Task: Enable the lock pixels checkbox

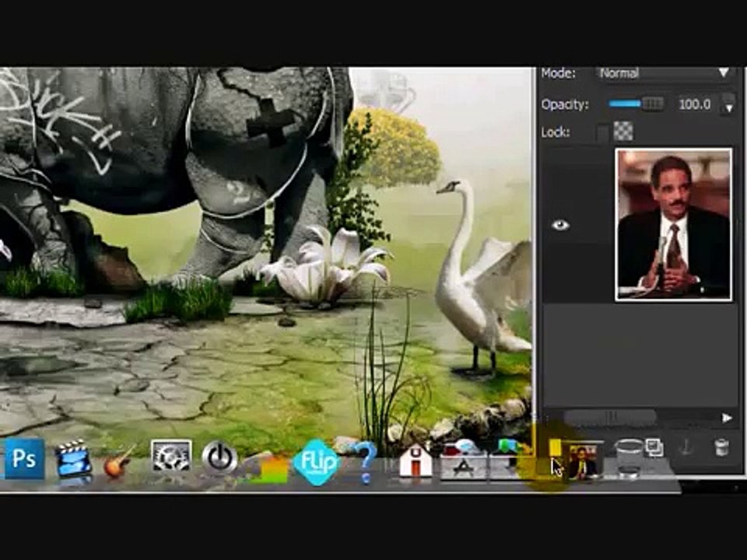Action: point(602,132)
